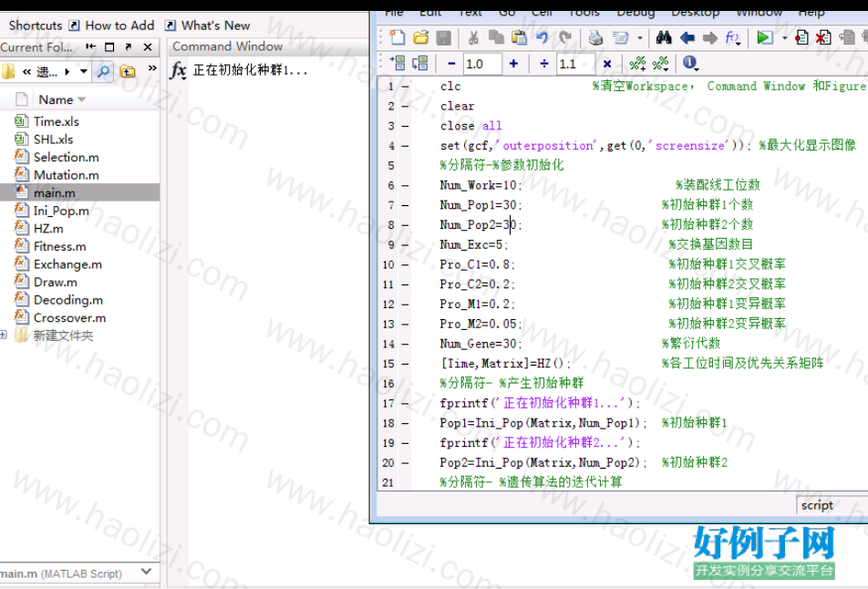
Task: Open the Text menu
Action: (470, 13)
